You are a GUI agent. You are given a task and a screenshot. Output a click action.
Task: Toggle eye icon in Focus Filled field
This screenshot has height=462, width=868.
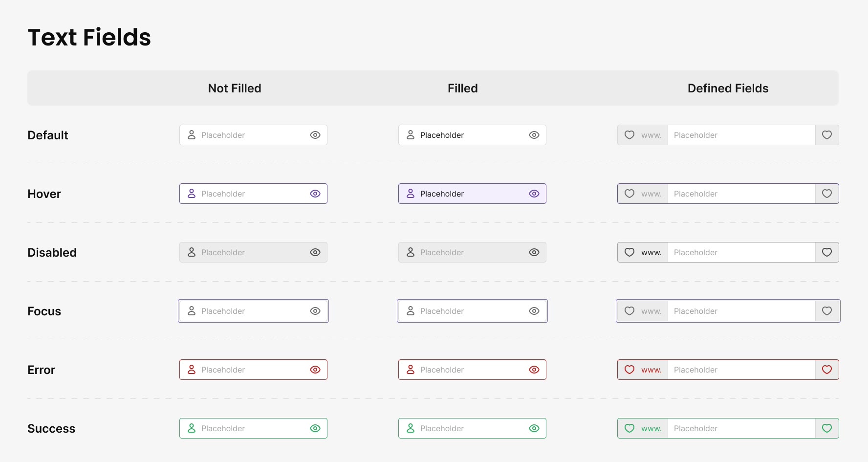pos(534,311)
